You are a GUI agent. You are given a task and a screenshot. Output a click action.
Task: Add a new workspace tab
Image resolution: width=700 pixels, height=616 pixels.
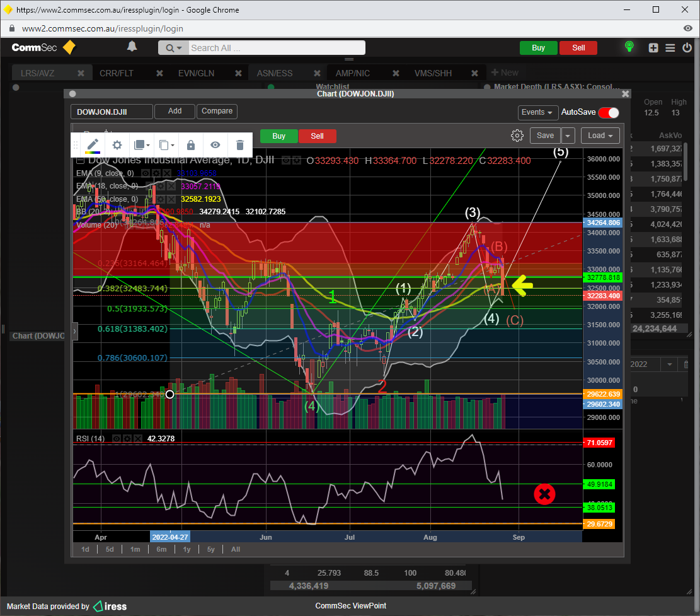coord(505,73)
